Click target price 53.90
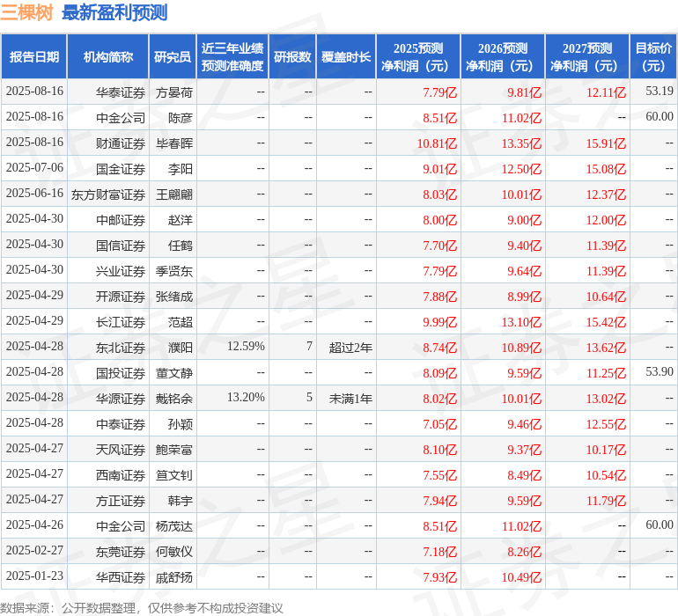 coord(660,371)
